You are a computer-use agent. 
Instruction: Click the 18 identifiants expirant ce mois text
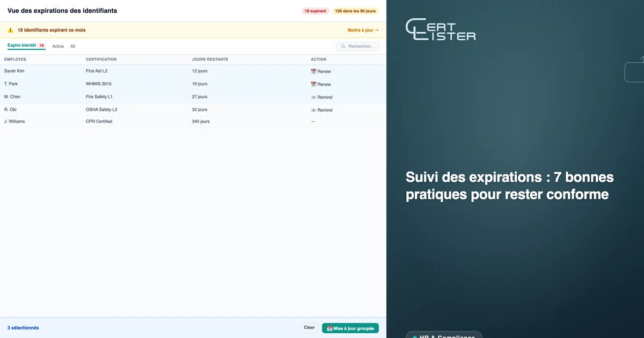click(52, 30)
